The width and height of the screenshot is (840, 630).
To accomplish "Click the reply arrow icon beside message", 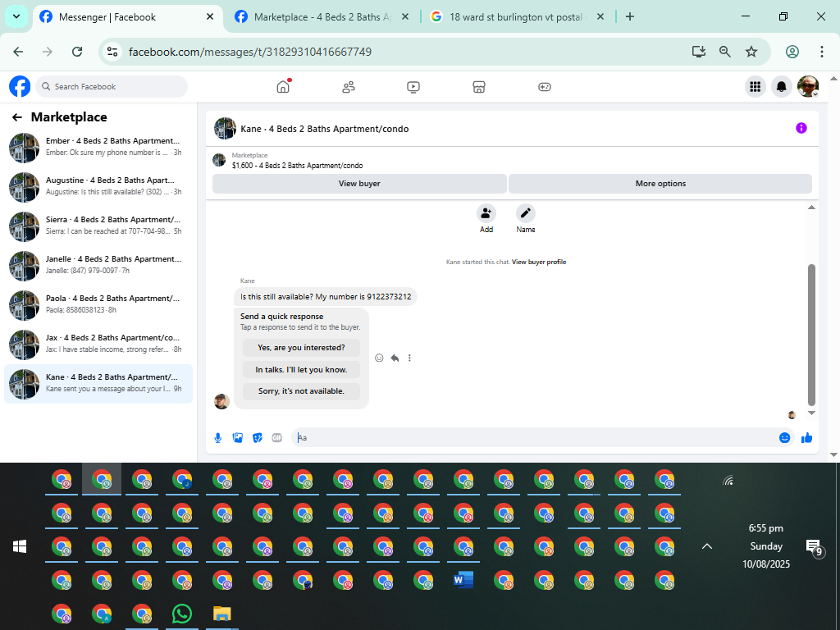I will 395,358.
